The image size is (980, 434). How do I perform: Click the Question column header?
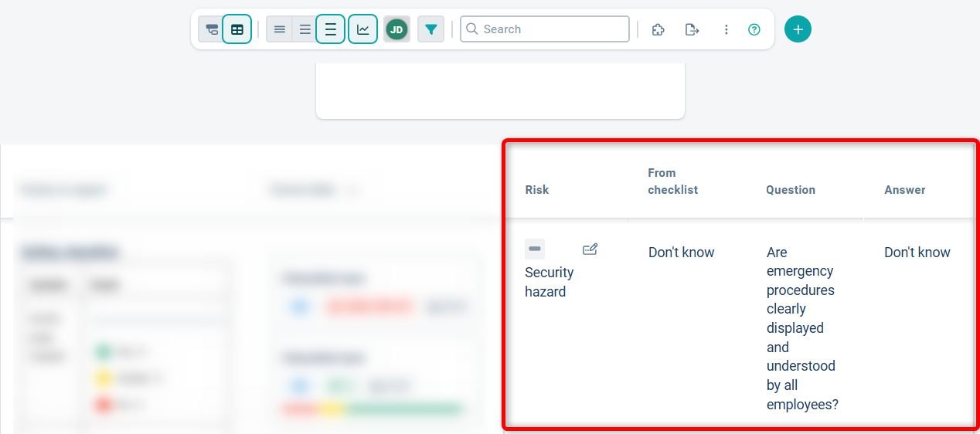791,189
